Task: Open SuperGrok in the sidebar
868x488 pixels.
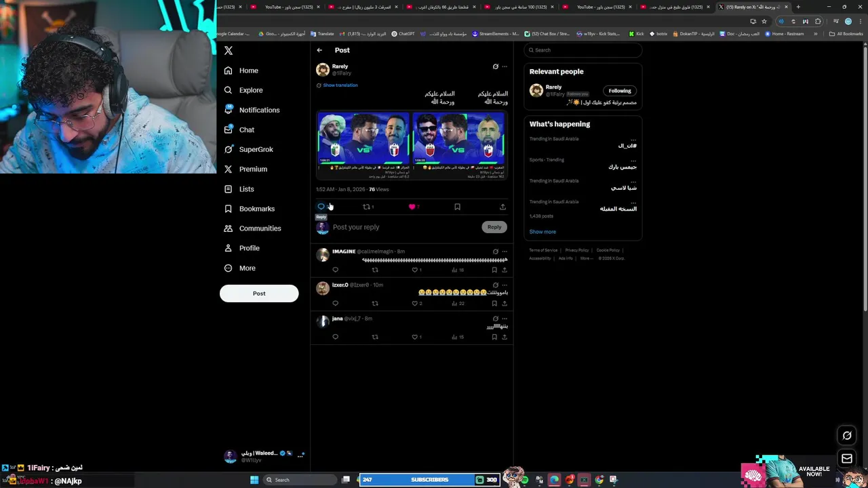Action: pyautogui.click(x=248, y=149)
